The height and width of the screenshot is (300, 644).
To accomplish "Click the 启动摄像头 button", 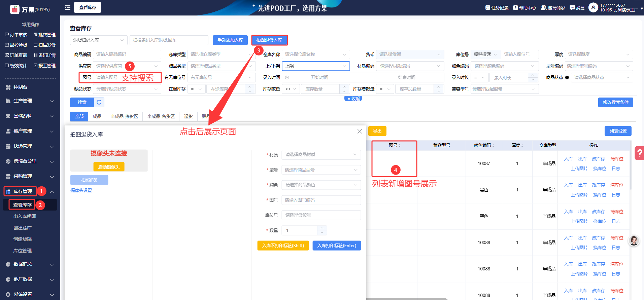I will pos(109,167).
